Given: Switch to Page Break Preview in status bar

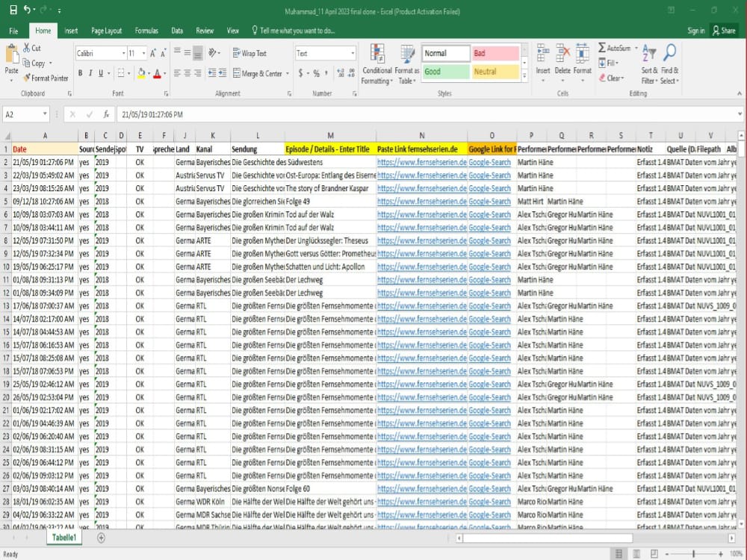Looking at the screenshot, I should pos(654,553).
